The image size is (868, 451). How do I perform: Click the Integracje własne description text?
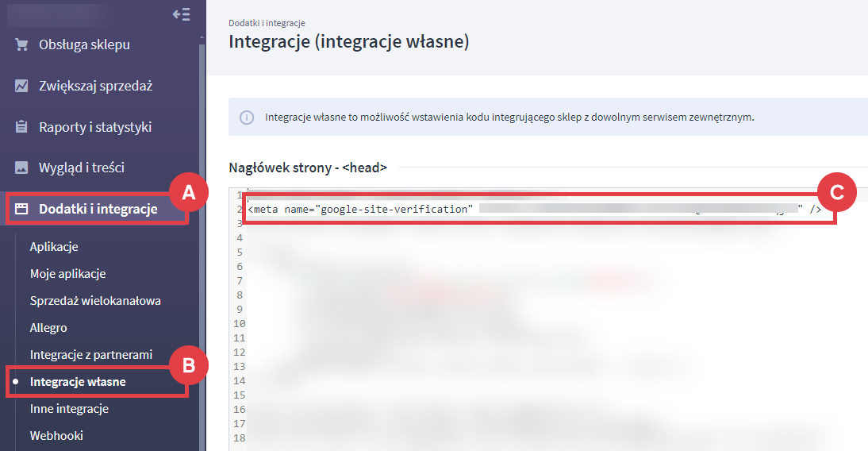509,118
